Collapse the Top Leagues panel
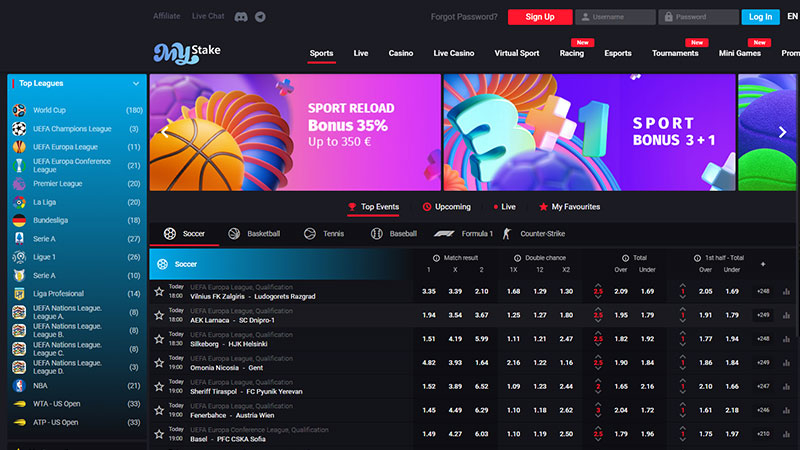This screenshot has height=450, width=800. (x=136, y=84)
